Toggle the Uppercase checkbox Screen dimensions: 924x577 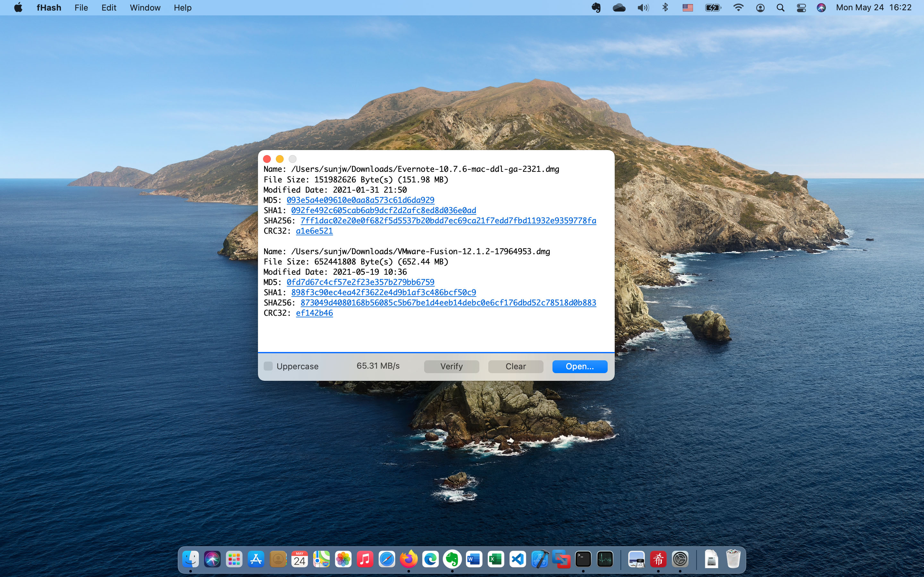pyautogui.click(x=269, y=366)
